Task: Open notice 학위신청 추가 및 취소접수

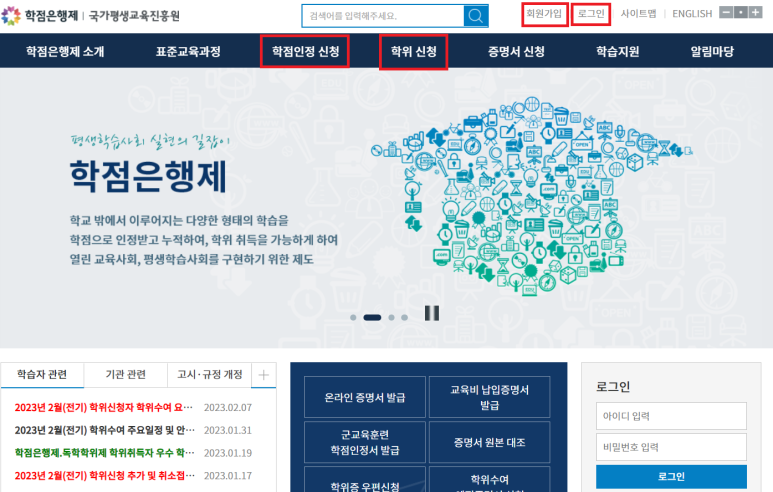Action: pyautogui.click(x=105, y=476)
